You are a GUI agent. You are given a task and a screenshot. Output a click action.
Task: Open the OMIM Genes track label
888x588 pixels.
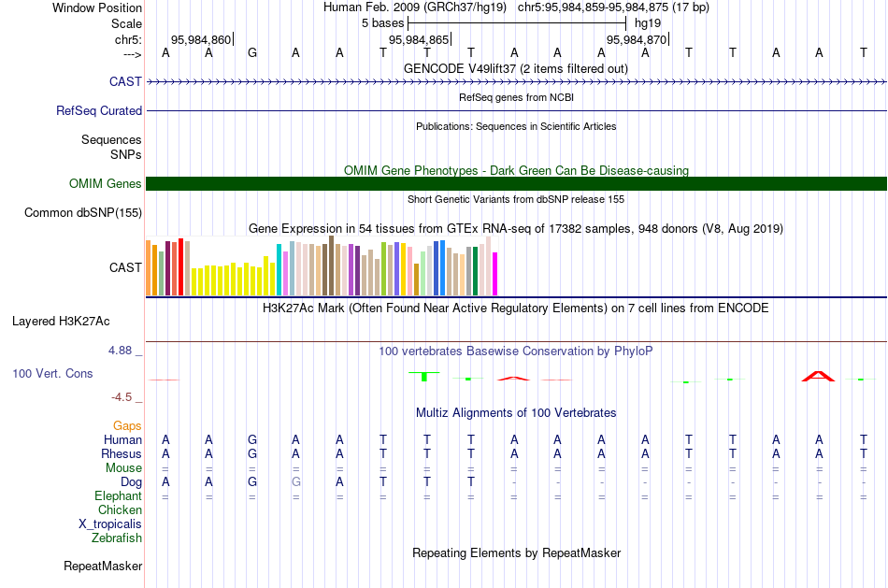point(105,183)
